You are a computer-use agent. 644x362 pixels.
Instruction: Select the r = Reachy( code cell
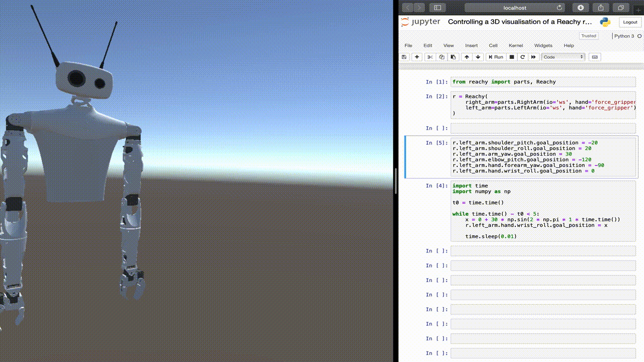click(x=543, y=105)
